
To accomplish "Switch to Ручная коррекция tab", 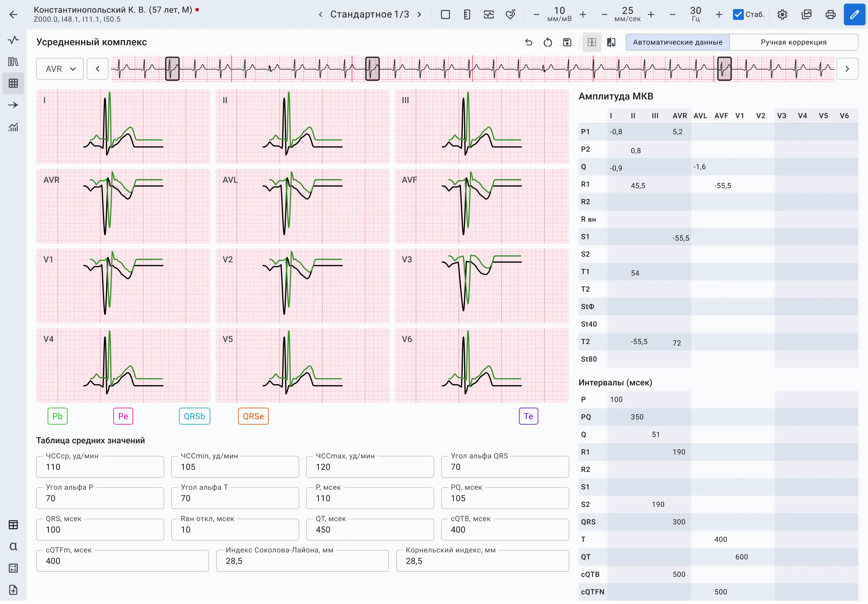I will point(794,42).
